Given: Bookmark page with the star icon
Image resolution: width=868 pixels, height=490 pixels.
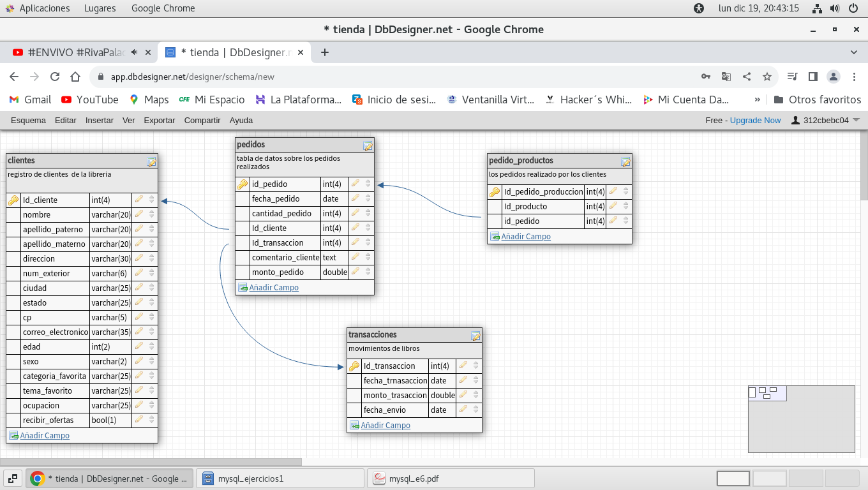Looking at the screenshot, I should tap(767, 77).
